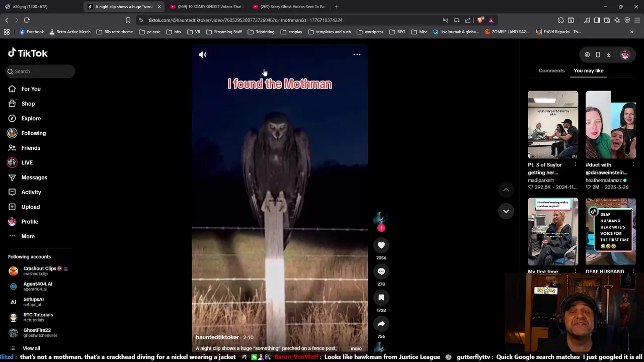Image resolution: width=644 pixels, height=362 pixels.
Task: Open the Brave Rewards triangle icon
Action: click(x=491, y=20)
